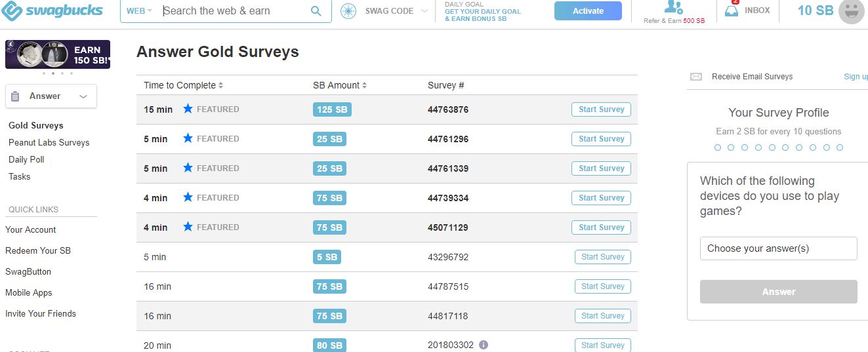Click the Swag Code sun icon
Screen dimensions: 868x352
click(x=348, y=11)
